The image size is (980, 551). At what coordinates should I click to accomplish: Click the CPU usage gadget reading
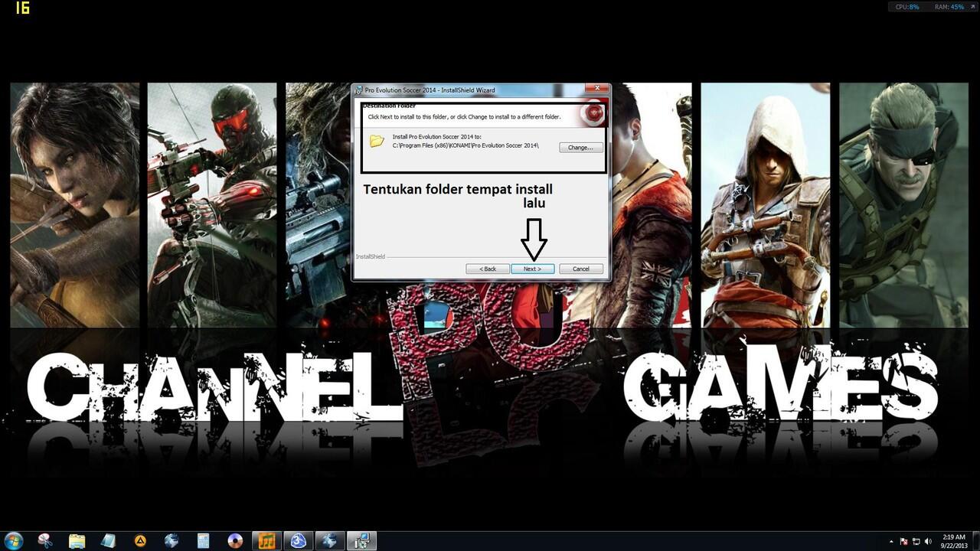[x=907, y=7]
